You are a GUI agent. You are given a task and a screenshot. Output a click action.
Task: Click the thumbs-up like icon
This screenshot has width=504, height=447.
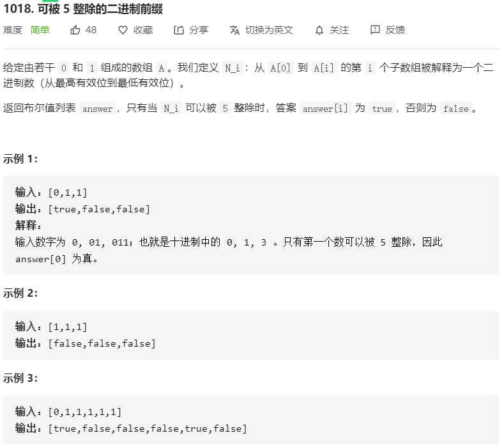(75, 30)
